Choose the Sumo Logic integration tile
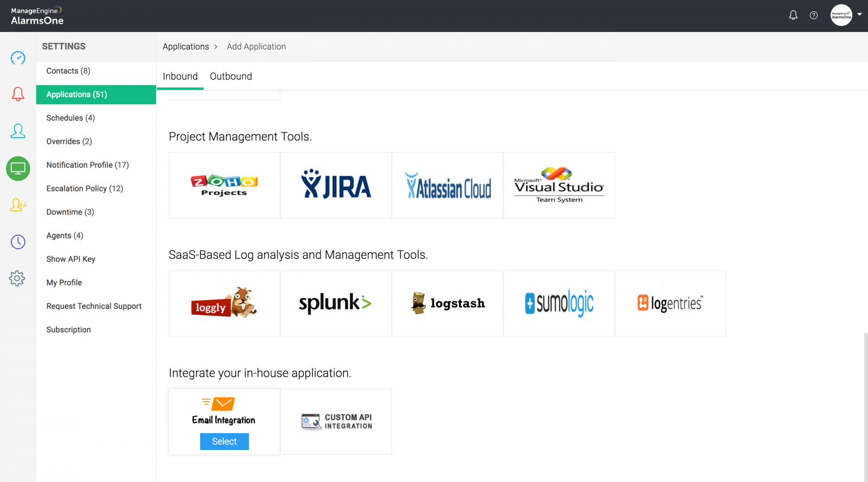868x482 pixels. tap(559, 303)
